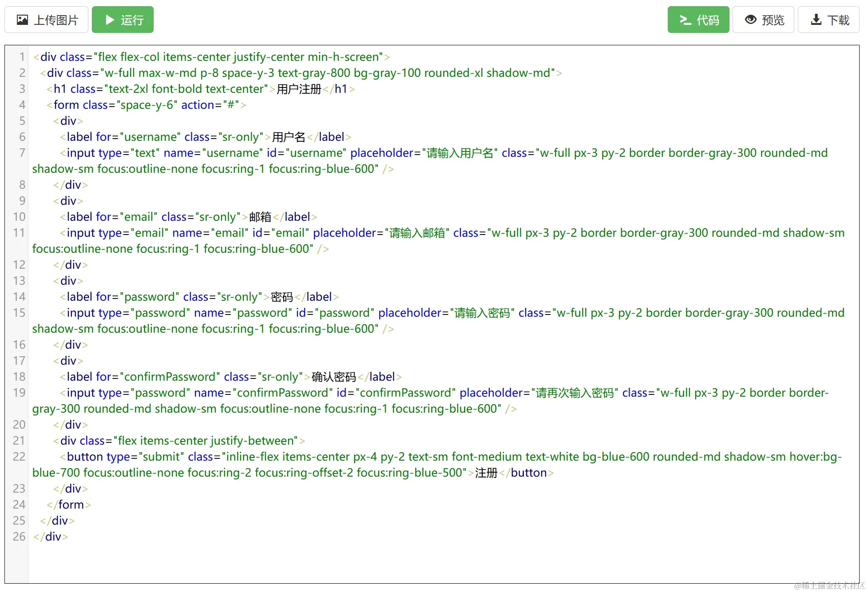
Task: Place cursor on the h1 用户注册 text
Action: [x=299, y=89]
